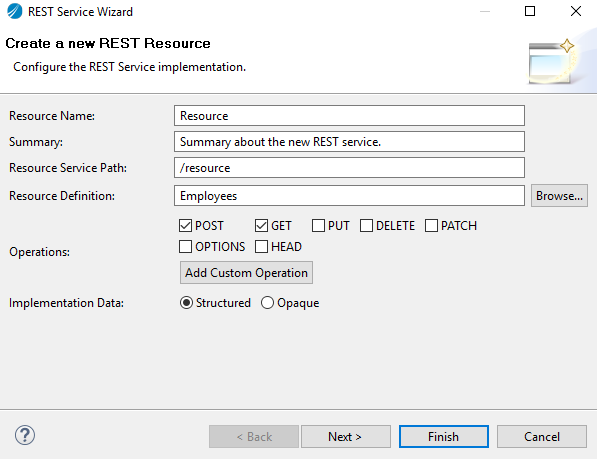Click Add Custom Operation button
The width and height of the screenshot is (597, 459).
(x=246, y=273)
